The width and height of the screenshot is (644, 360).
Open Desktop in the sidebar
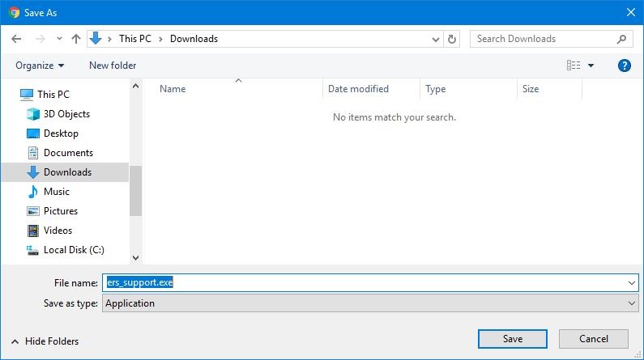(61, 133)
